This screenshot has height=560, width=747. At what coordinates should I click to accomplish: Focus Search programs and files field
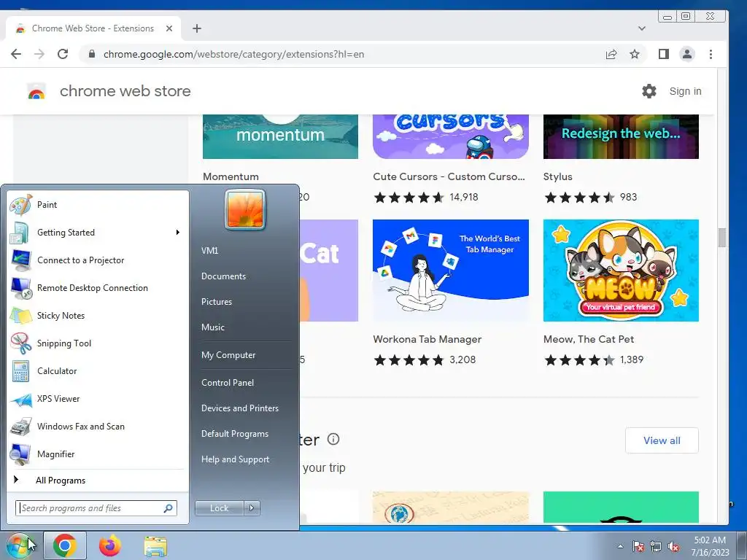pos(96,508)
